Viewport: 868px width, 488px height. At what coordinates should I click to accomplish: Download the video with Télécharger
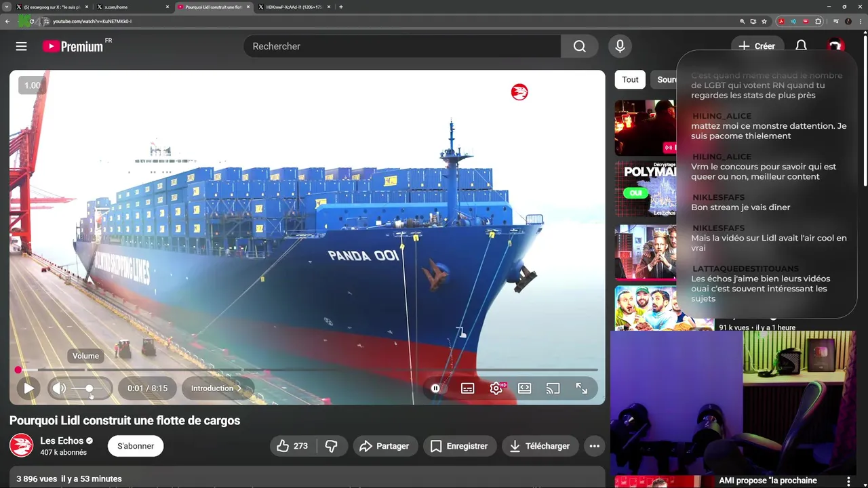[540, 446]
